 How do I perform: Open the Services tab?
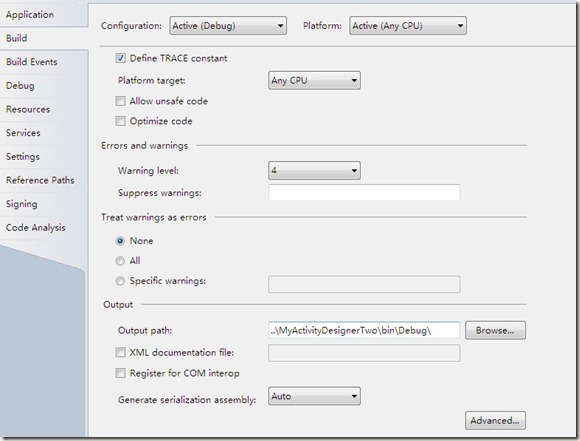[x=44, y=133]
